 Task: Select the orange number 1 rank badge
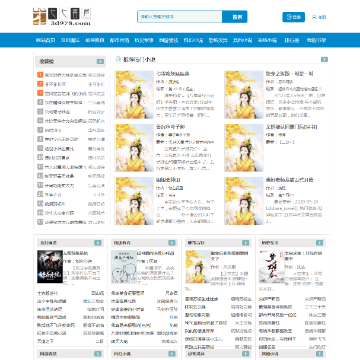point(40,75)
